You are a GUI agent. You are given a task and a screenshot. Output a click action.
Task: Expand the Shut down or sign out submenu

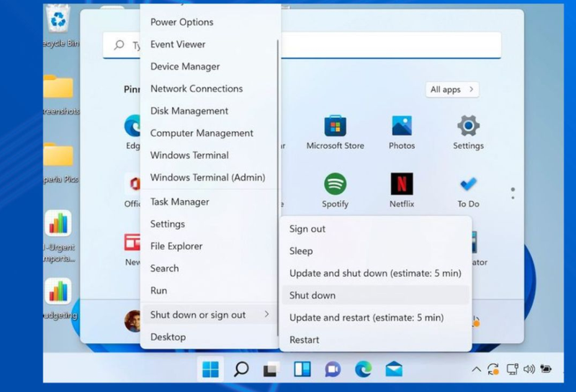pyautogui.click(x=210, y=314)
